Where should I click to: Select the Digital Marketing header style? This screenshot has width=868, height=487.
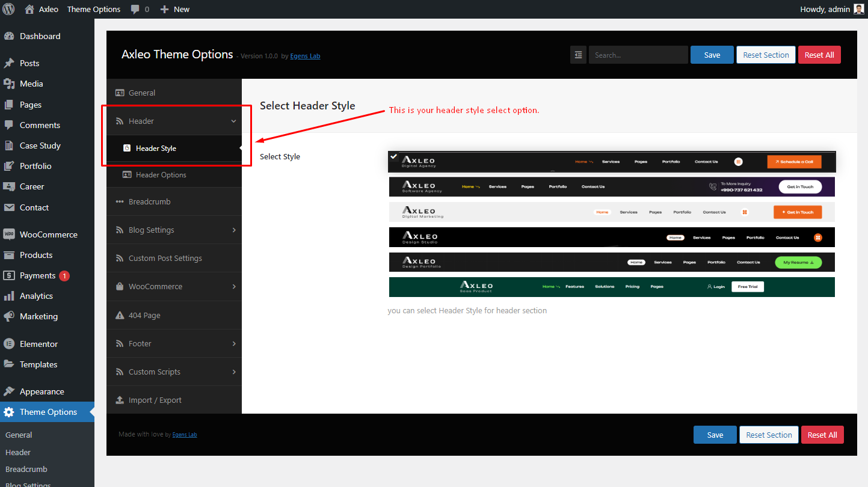tap(612, 212)
